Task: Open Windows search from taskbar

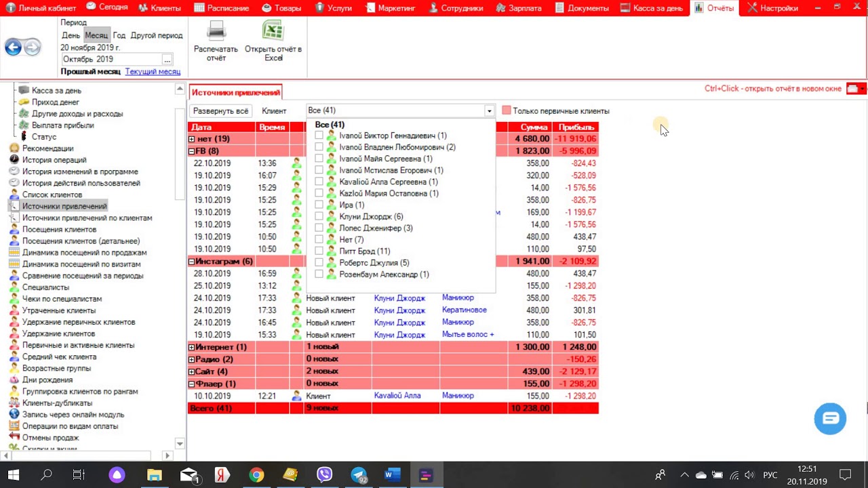Action: pos(46,474)
